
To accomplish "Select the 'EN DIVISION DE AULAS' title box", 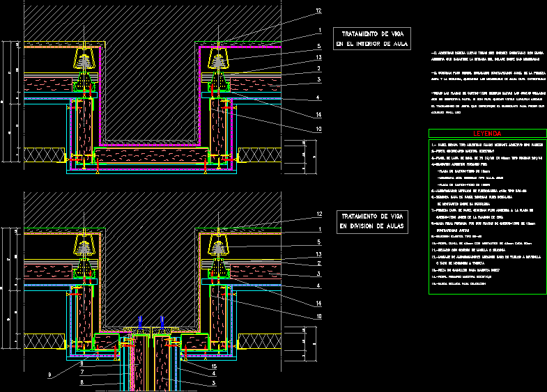I will [372, 221].
